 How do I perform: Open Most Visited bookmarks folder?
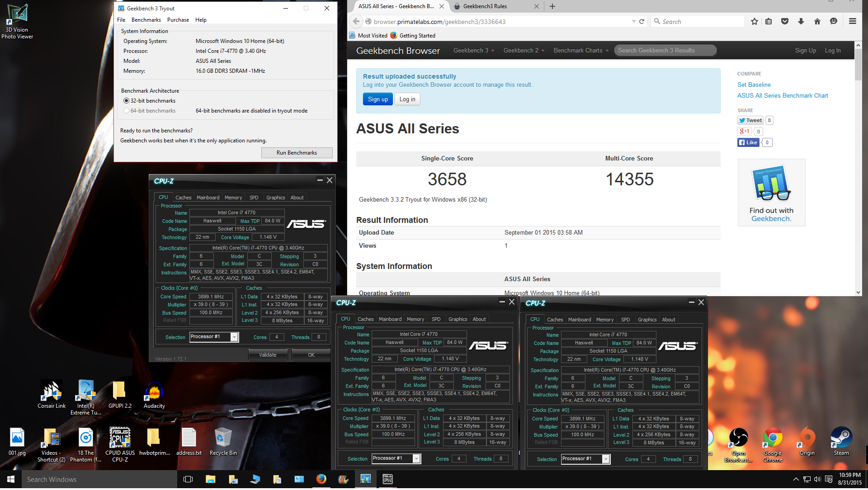click(x=368, y=36)
